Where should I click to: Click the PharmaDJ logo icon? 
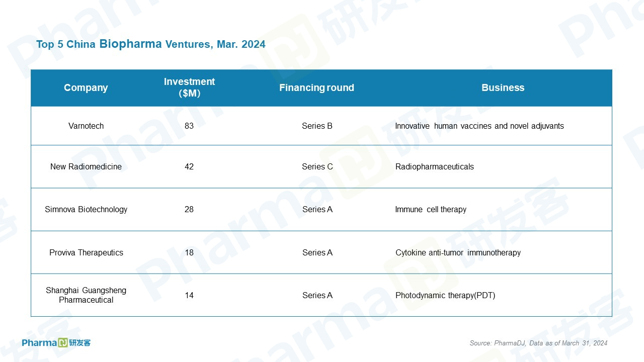pyautogui.click(x=56, y=343)
